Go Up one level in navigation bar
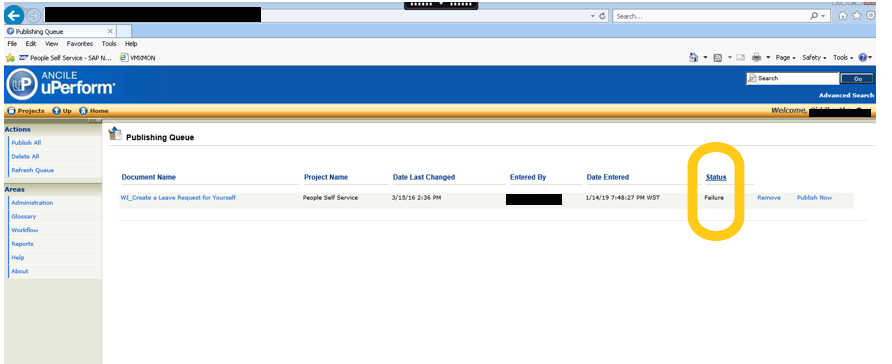The width and height of the screenshot is (892, 364). coord(62,111)
